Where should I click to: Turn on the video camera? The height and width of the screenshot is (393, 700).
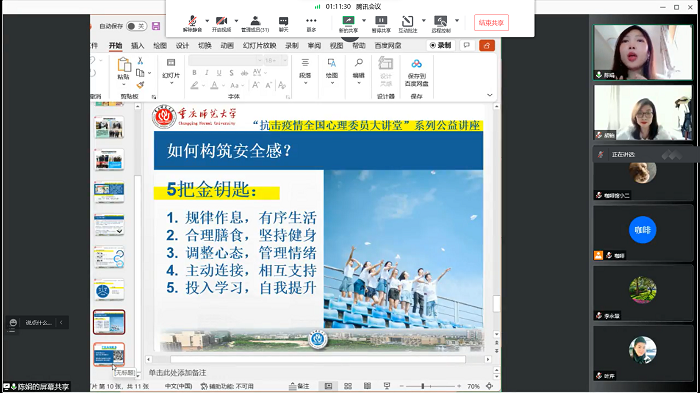221,23
